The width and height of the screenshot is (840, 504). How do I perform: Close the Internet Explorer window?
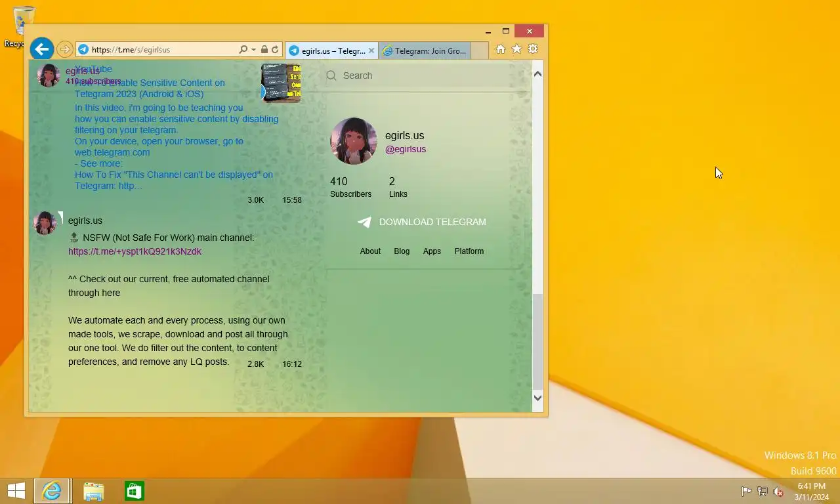(x=530, y=31)
